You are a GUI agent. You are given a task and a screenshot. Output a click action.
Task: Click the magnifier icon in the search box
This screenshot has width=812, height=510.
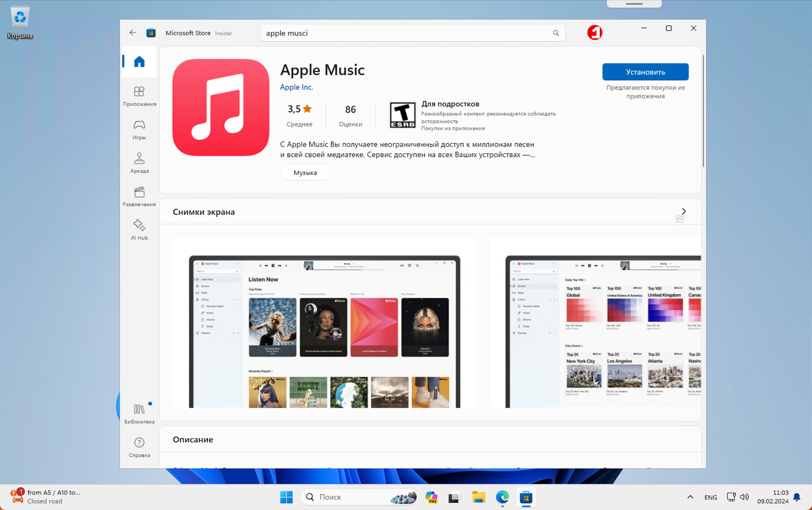pos(556,33)
